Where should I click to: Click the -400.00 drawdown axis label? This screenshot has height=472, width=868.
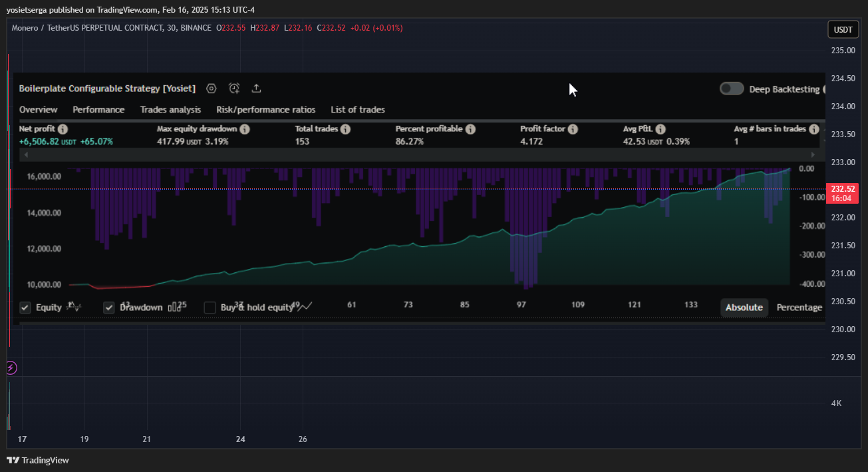[x=811, y=284]
